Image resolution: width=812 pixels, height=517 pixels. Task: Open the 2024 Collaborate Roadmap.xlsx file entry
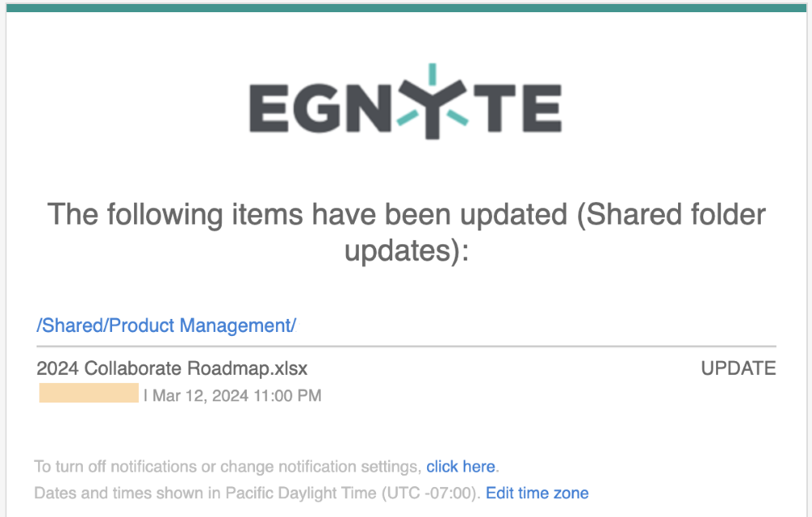(x=172, y=368)
